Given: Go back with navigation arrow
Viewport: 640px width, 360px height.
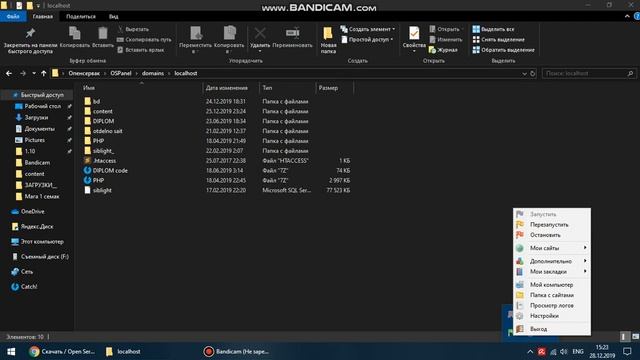Looking at the screenshot, I should pyautogui.click(x=9, y=73).
